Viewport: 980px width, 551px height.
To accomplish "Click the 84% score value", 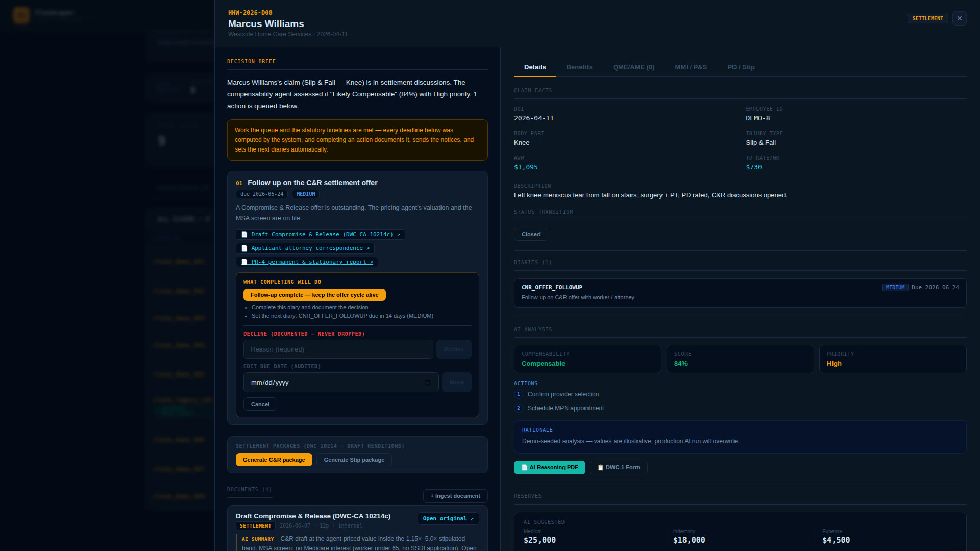I will tap(681, 364).
